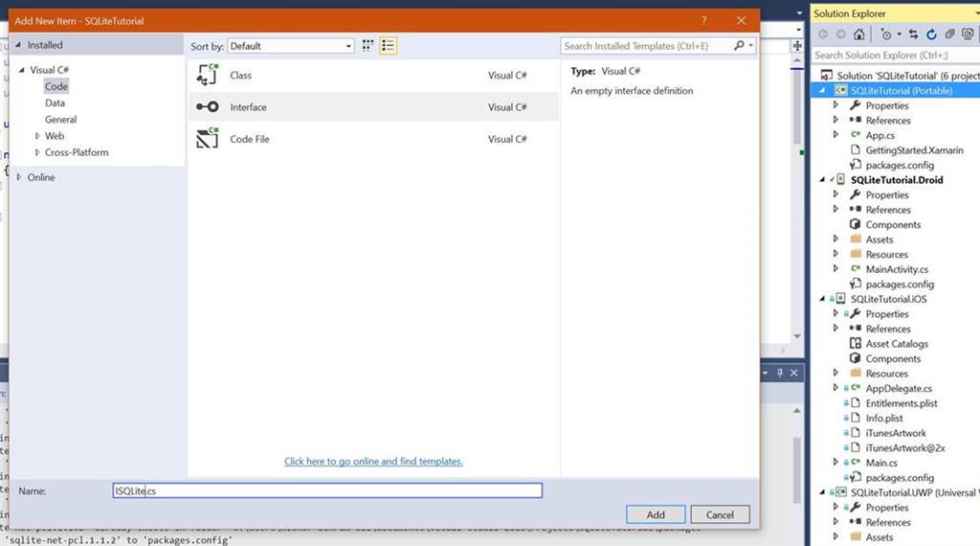Open Pending Changes Filter dropdown arrow
980x546 pixels.
coord(900,34)
